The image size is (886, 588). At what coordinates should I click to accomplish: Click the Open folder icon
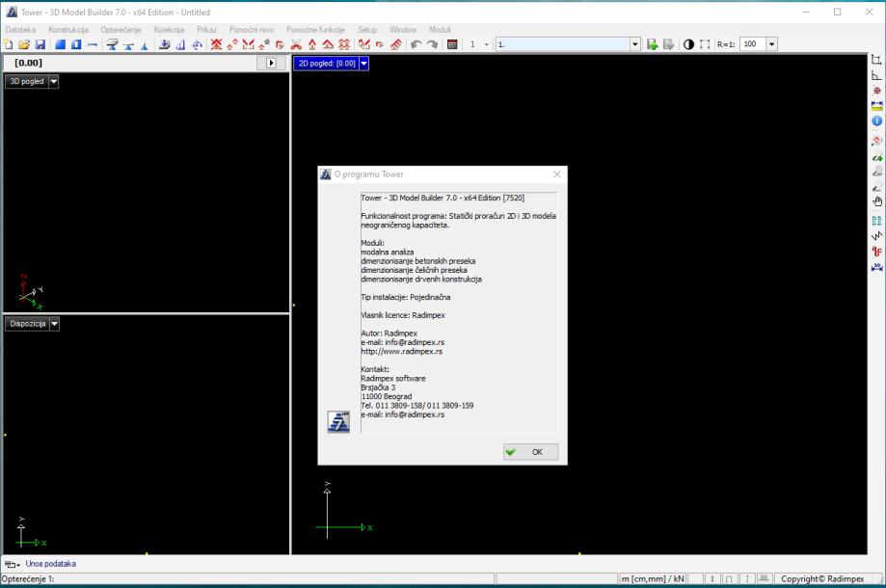[x=24, y=44]
